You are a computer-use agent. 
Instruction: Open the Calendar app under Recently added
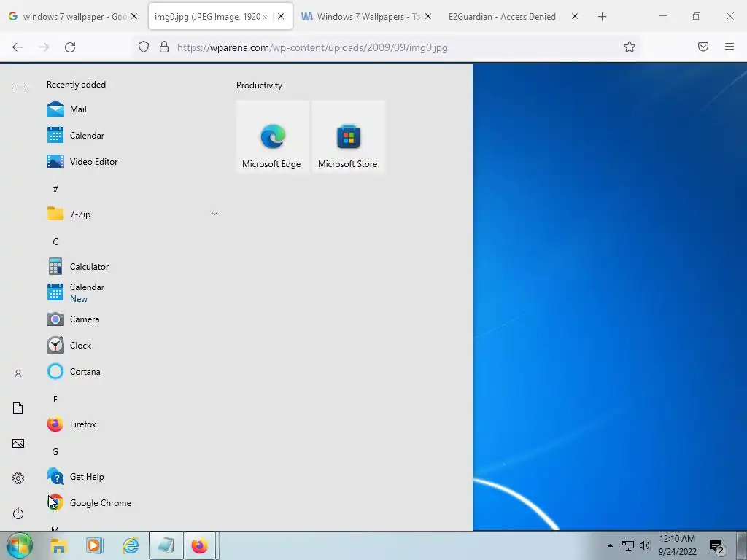point(133,135)
